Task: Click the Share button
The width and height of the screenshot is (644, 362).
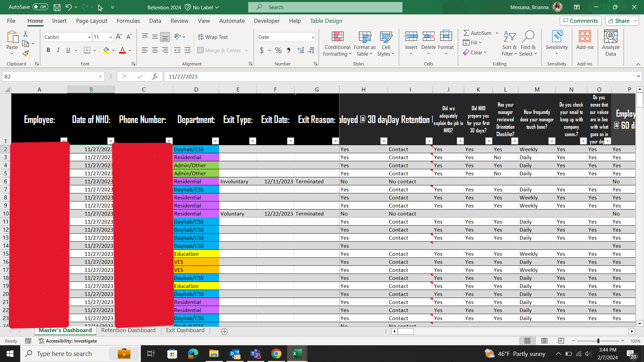Action: click(x=619, y=21)
